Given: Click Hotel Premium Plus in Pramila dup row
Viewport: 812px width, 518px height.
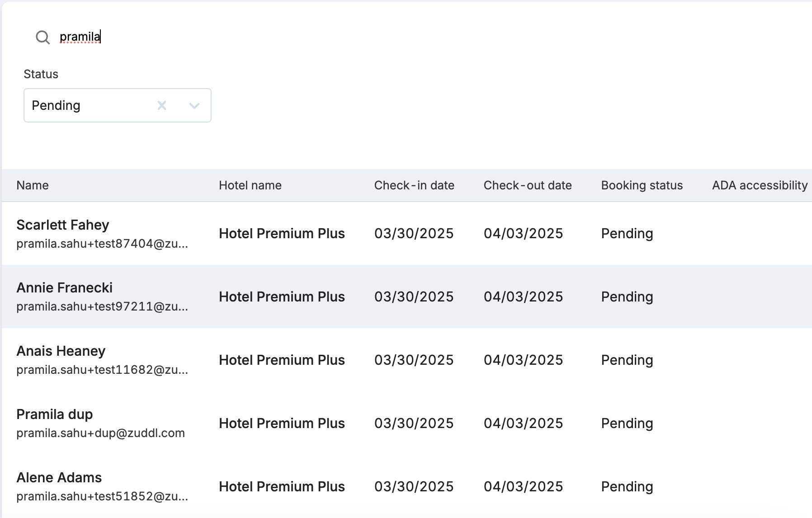Looking at the screenshot, I should click(x=282, y=424).
